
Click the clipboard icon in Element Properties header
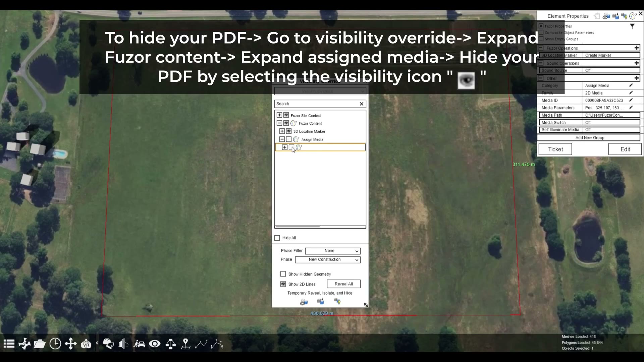pos(597,16)
